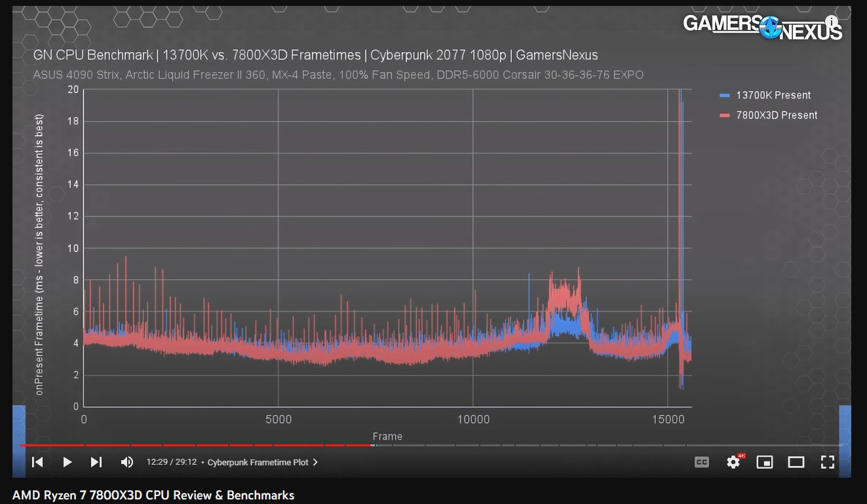Image resolution: width=867 pixels, height=504 pixels.
Task: Click the GamersNexus channel logo
Action: [x=762, y=28]
